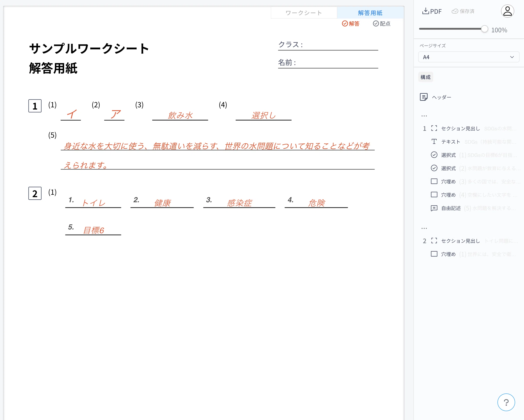Click the comment icon for 自由記述 (5)
The image size is (524, 420).
[434, 208]
